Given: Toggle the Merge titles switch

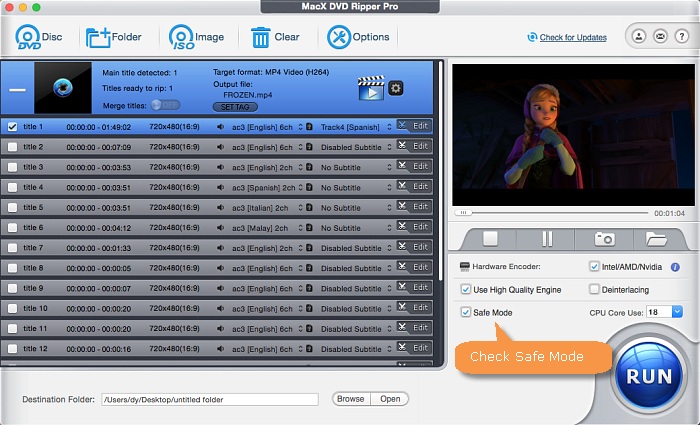Looking at the screenshot, I should pos(165,105).
